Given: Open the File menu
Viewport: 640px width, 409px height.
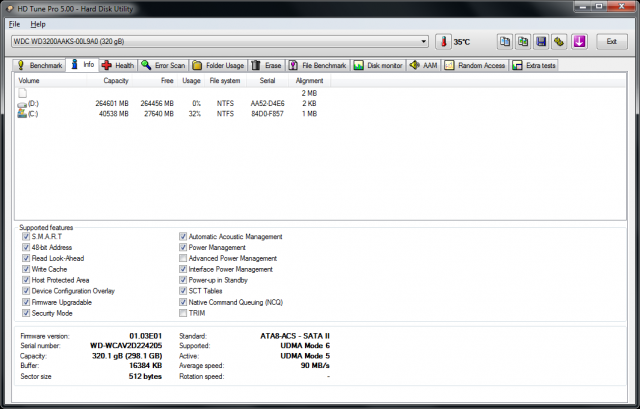Looking at the screenshot, I should pyautogui.click(x=14, y=23).
